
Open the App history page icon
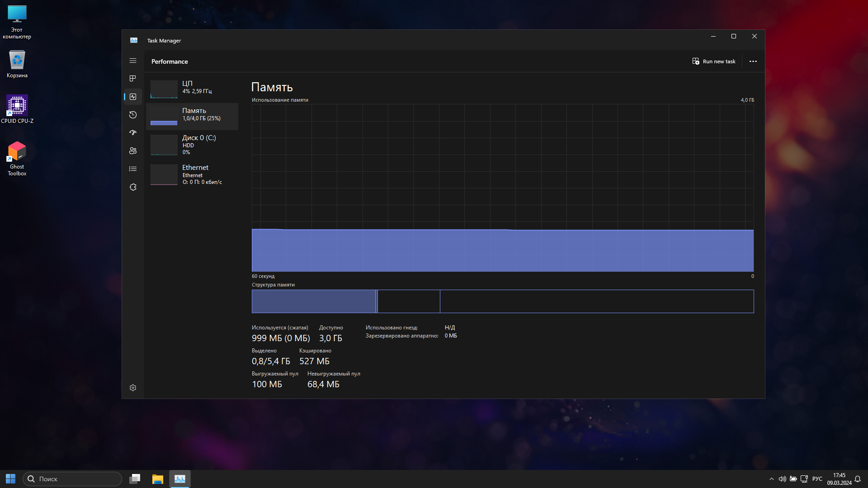(133, 115)
